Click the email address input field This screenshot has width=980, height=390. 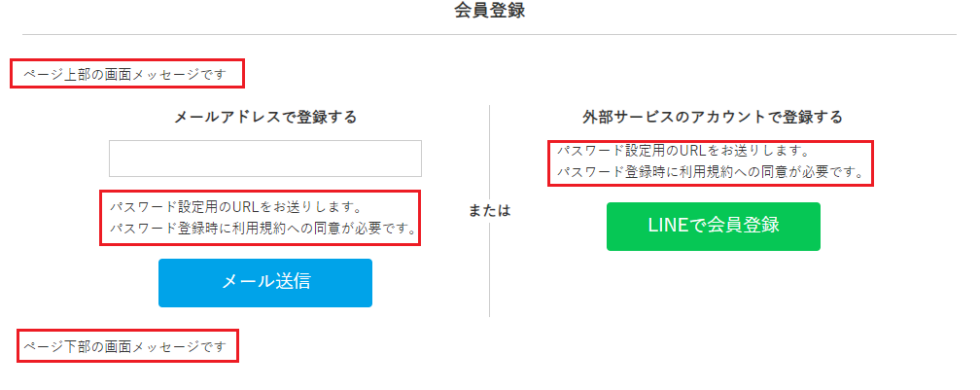264,159
